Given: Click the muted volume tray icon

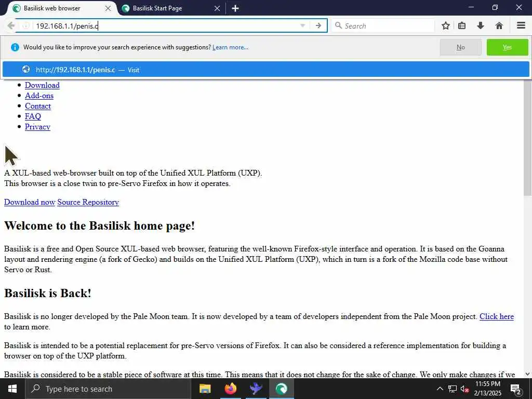Looking at the screenshot, I should click(x=464, y=389).
